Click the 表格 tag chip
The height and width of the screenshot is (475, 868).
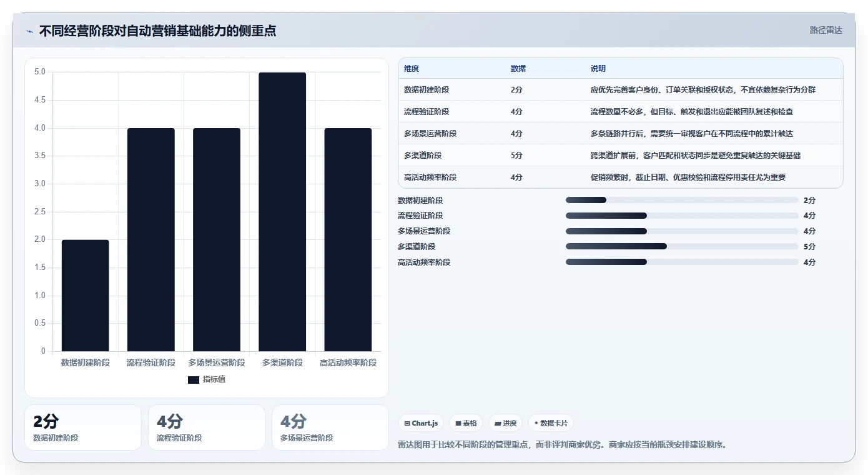click(466, 423)
